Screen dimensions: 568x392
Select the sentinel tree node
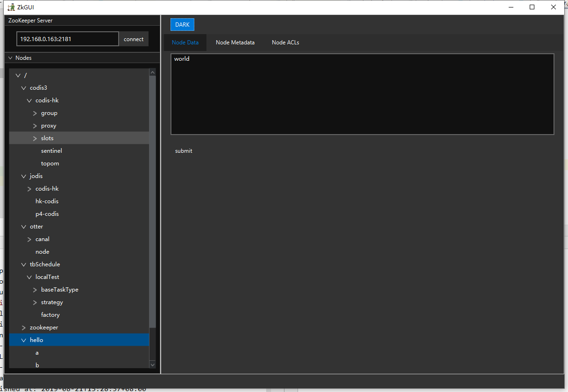point(51,151)
